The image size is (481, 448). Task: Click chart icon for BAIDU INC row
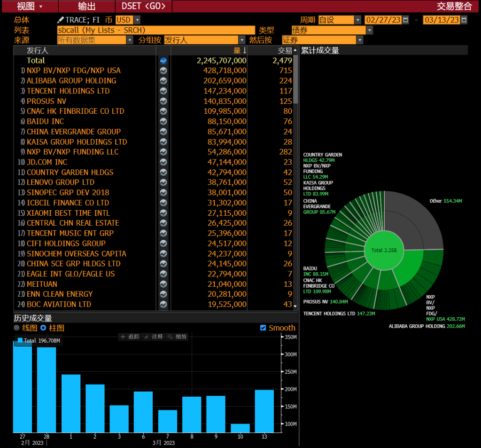[163, 122]
